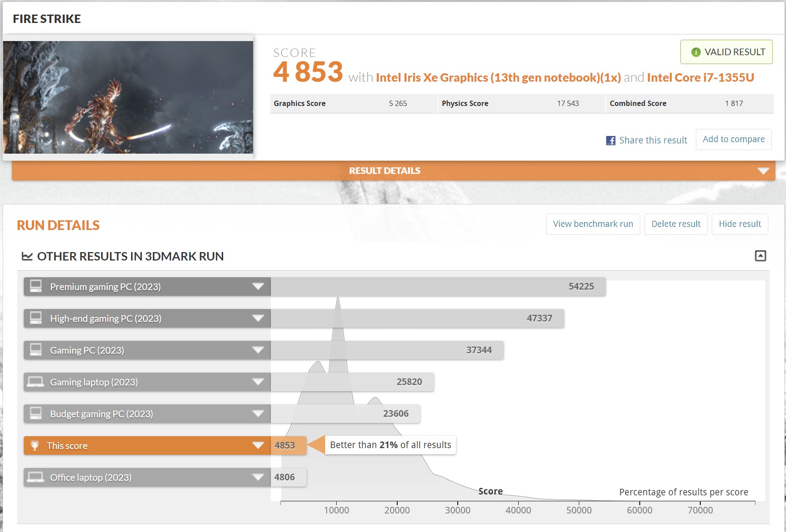The image size is (786, 532).
Task: Click the Hide result button
Action: click(740, 224)
